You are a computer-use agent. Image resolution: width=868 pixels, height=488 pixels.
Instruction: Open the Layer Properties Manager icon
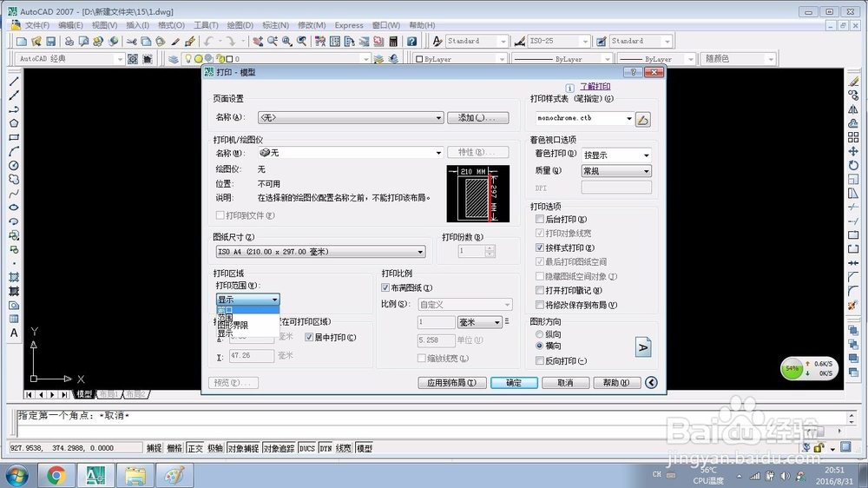(x=174, y=59)
